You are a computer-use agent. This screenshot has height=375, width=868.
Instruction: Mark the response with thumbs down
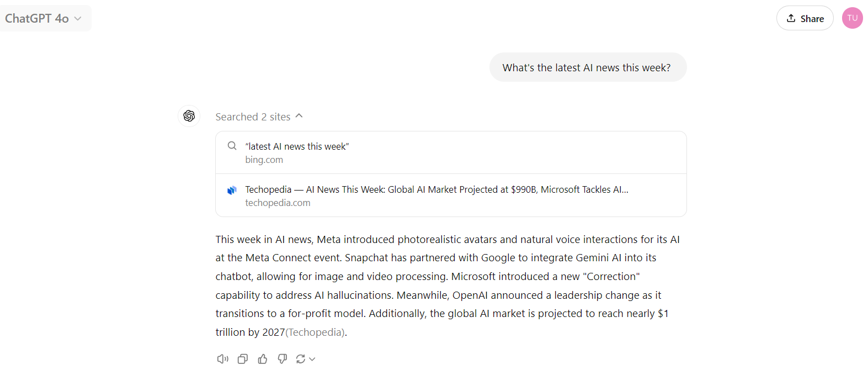pos(283,359)
